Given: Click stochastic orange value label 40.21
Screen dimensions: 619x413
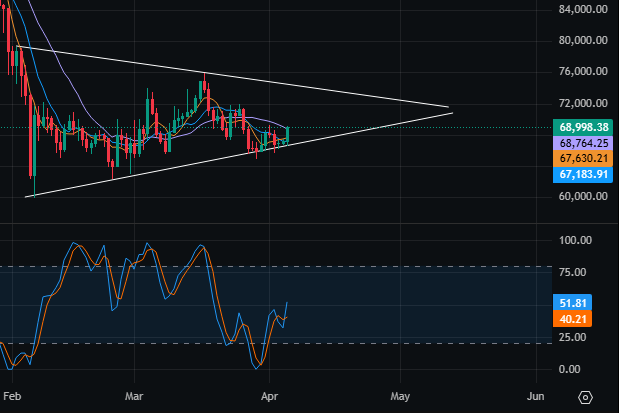Looking at the screenshot, I should (x=572, y=319).
